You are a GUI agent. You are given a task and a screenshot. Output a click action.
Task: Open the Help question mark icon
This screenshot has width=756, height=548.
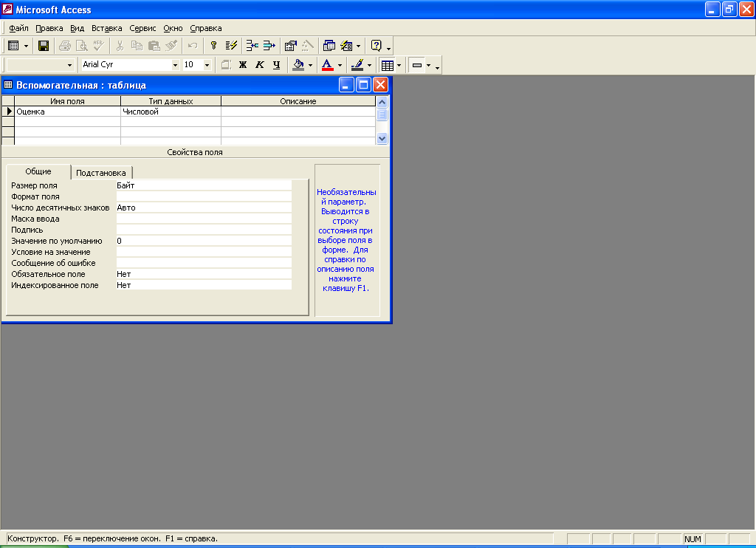pos(376,46)
